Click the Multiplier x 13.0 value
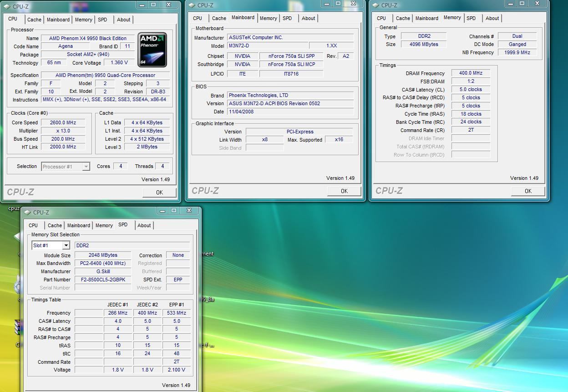The width and height of the screenshot is (568, 392). (x=63, y=131)
